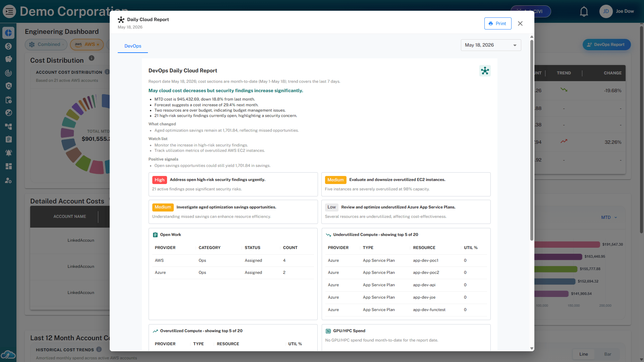Click the CHANGE column header
The height and width of the screenshot is (362, 644).
[x=612, y=73]
